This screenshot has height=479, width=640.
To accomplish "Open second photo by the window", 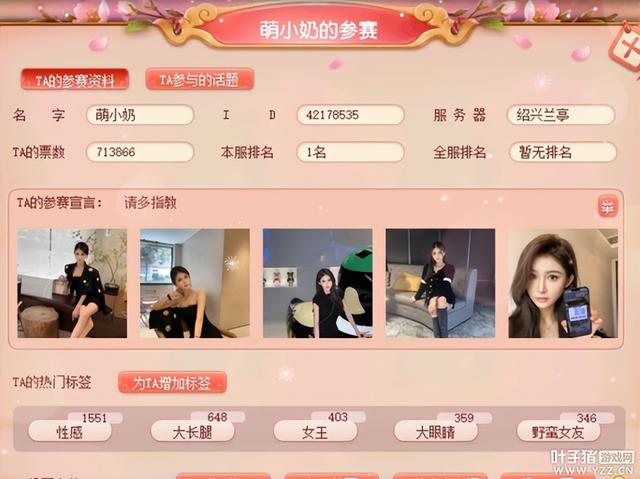I will click(x=195, y=283).
